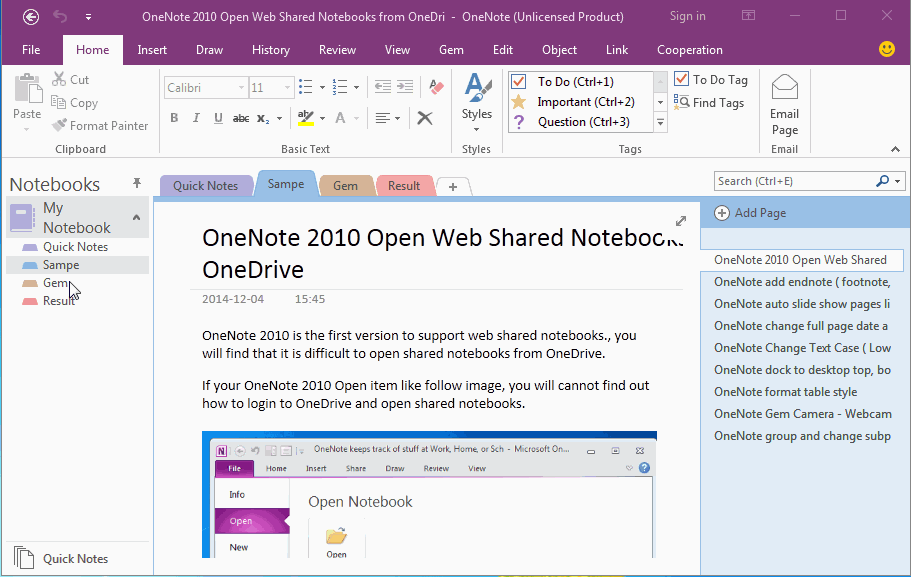911x577 pixels.
Task: Click the pin icon on Notebooks pane
Action: click(137, 184)
